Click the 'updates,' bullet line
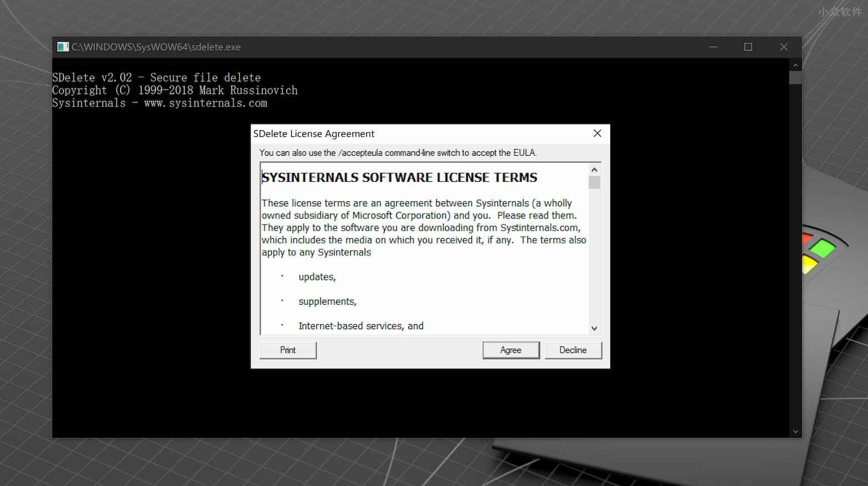 point(317,277)
